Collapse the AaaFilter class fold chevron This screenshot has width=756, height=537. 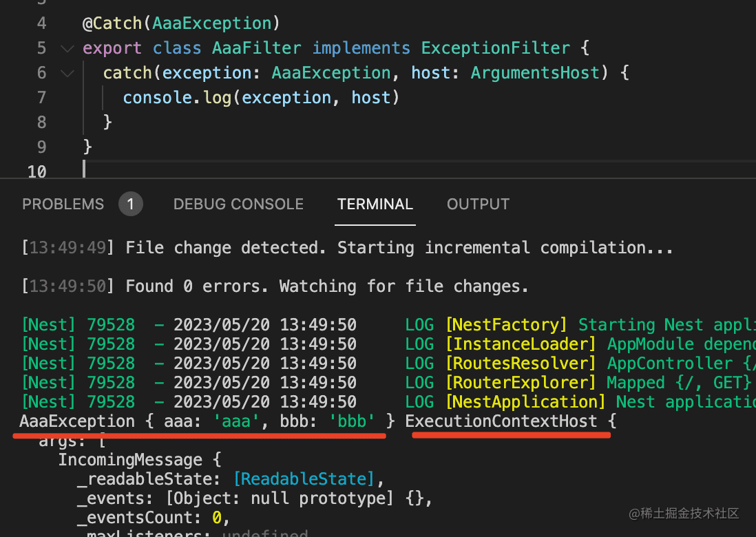coord(67,48)
